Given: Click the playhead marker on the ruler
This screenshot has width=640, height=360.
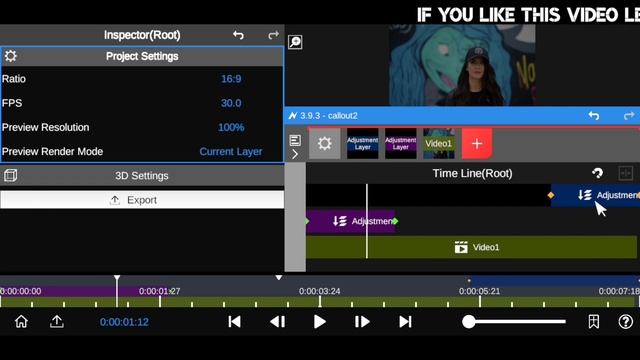Looking at the screenshot, I should (x=117, y=278).
